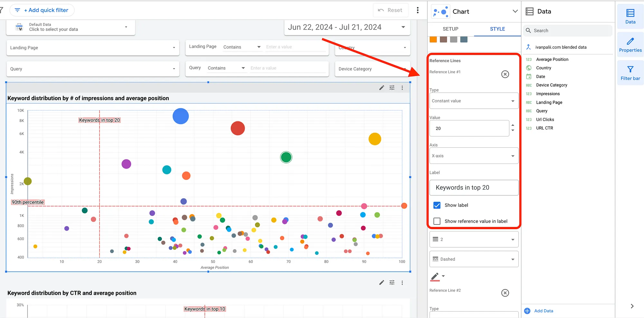This screenshot has width=644, height=318.
Task: Open the Dashed line style dropdown
Action: point(474,259)
